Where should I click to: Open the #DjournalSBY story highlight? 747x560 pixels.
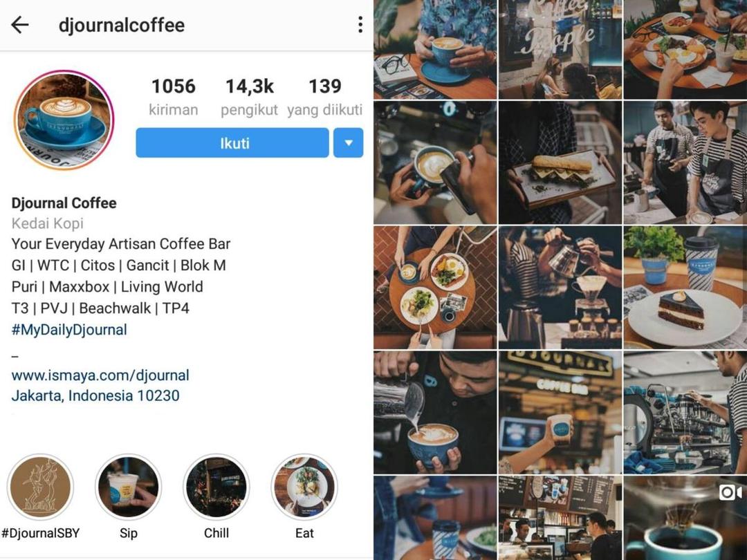[41, 486]
